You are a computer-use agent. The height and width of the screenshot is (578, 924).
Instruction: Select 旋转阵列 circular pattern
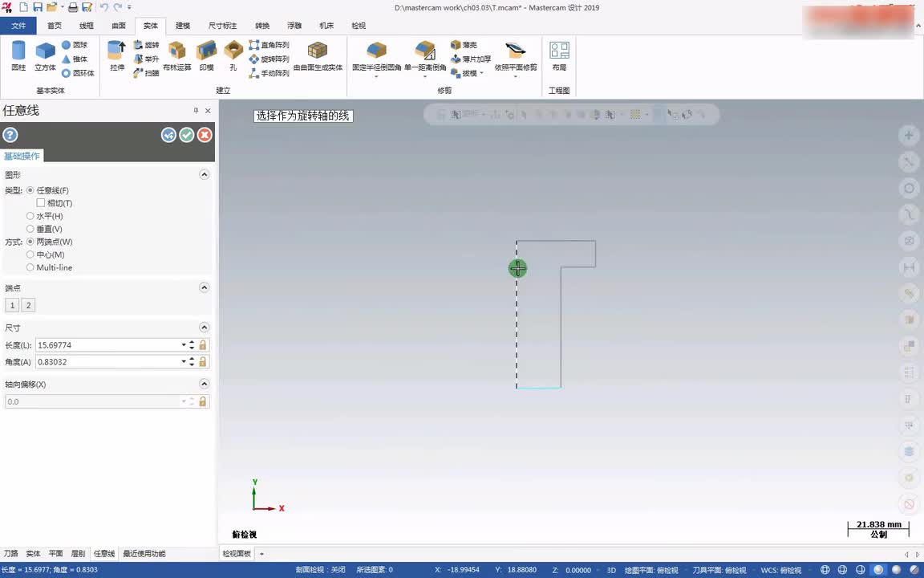coord(269,59)
